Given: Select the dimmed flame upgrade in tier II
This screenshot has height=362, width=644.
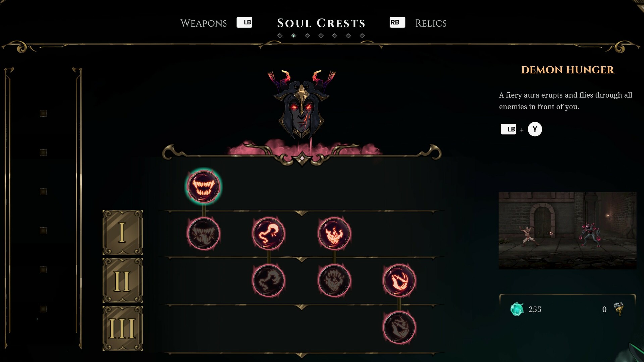Looking at the screenshot, I should click(334, 280).
